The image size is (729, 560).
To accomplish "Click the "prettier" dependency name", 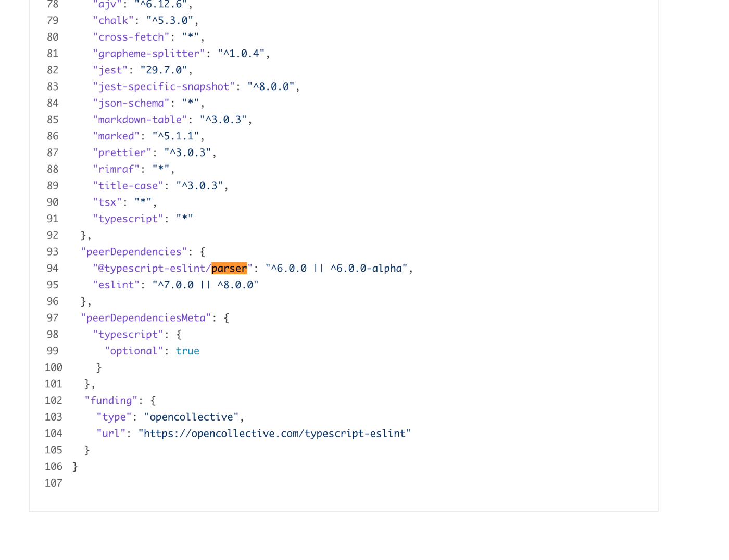I will coord(122,152).
